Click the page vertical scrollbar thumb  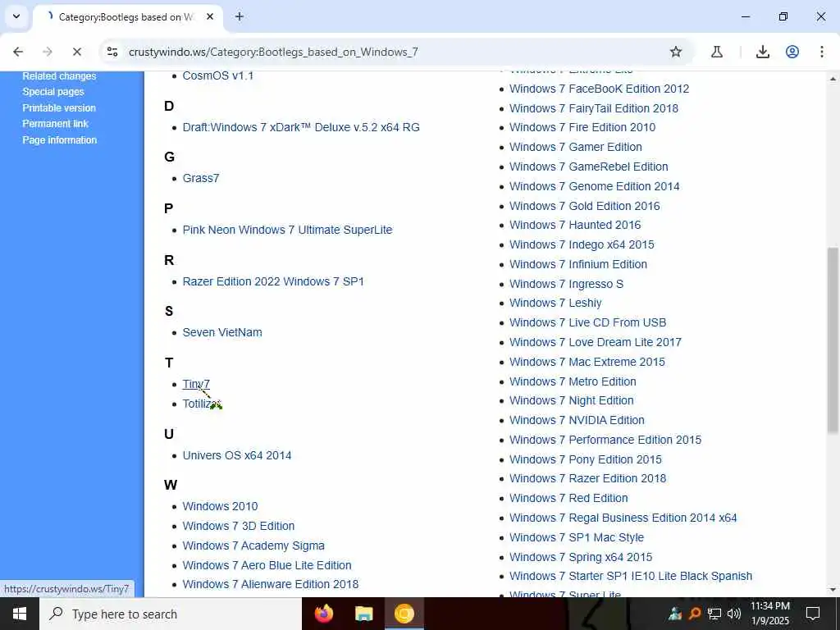point(833,340)
